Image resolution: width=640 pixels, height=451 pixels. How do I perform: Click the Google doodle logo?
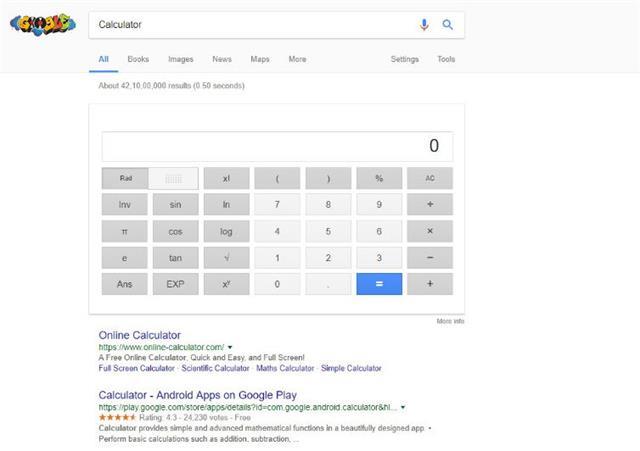pos(43,24)
